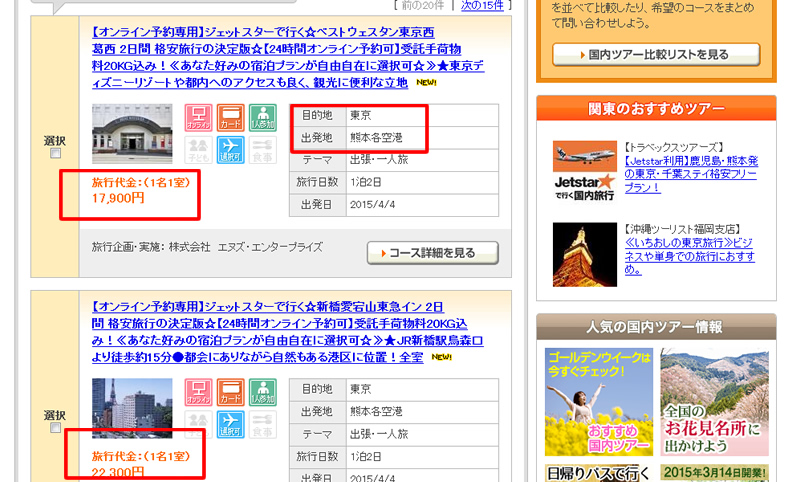
Task: Click the 全国のお花見名所 banner
Action: tap(714, 402)
